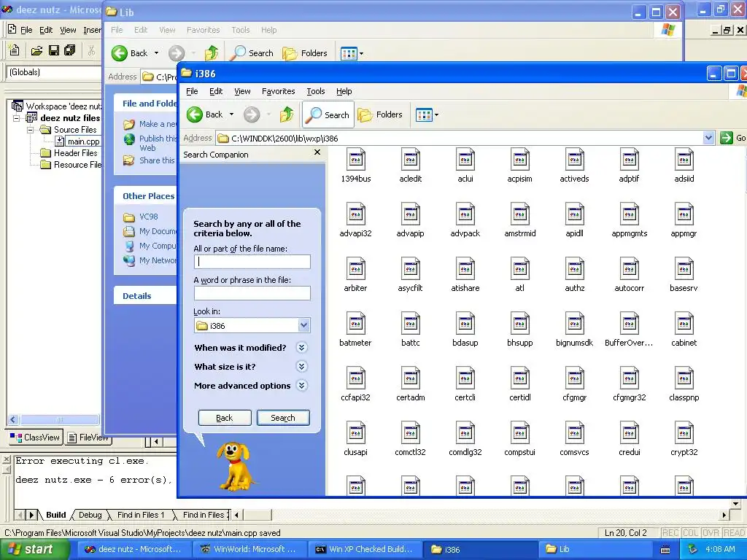Select the BufferOver... library file
747x560 pixels.
(629, 330)
